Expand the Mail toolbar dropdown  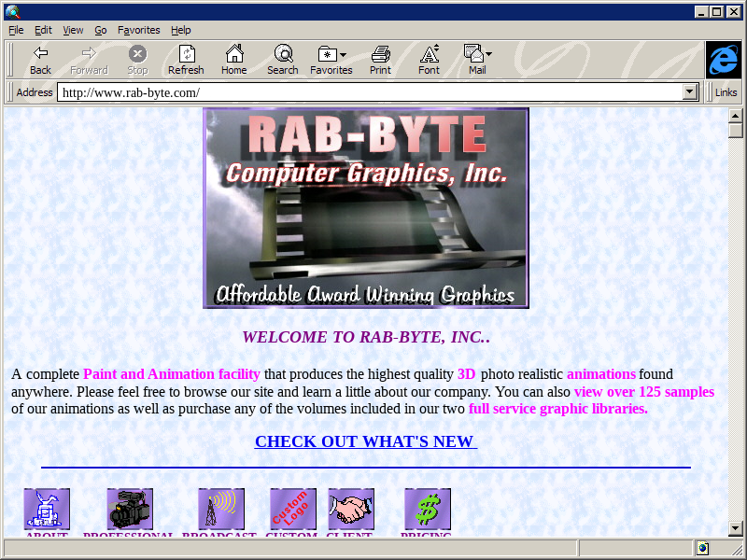coord(477,60)
